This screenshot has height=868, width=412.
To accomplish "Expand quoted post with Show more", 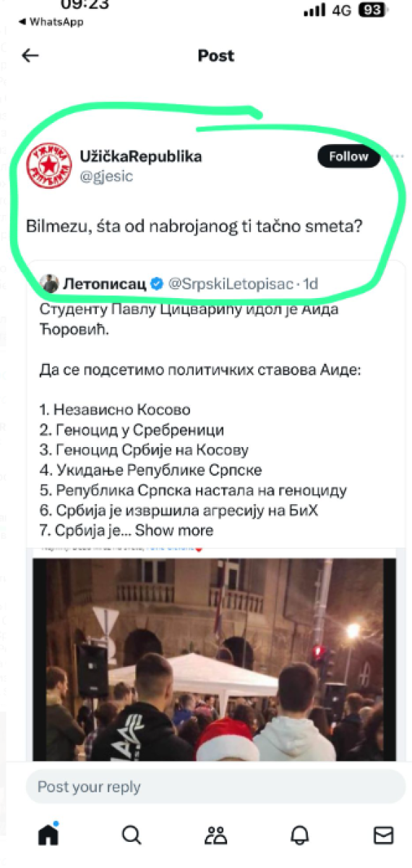I will click(x=174, y=530).
